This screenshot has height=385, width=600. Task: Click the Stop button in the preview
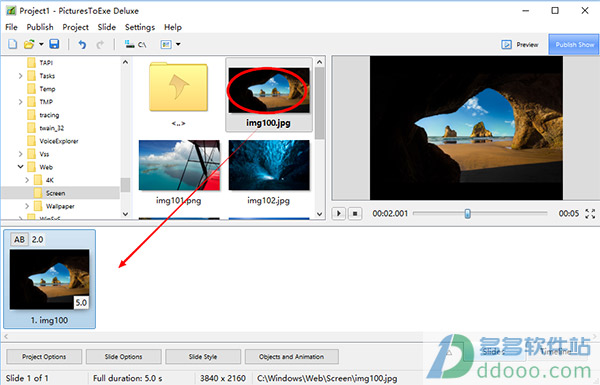pyautogui.click(x=355, y=213)
